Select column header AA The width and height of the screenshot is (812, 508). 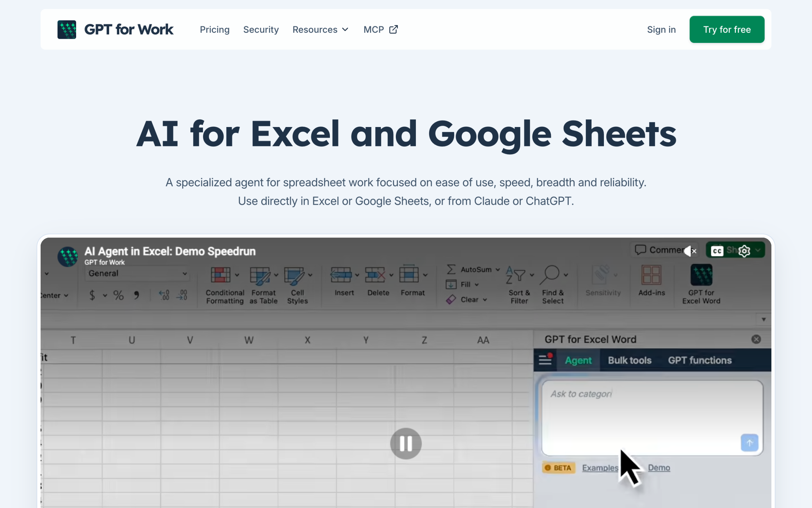tap(483, 340)
